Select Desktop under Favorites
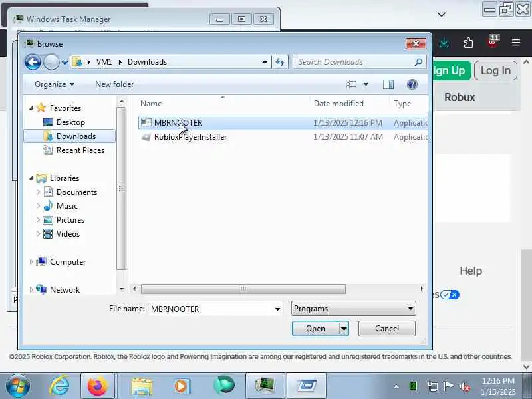 coord(70,122)
